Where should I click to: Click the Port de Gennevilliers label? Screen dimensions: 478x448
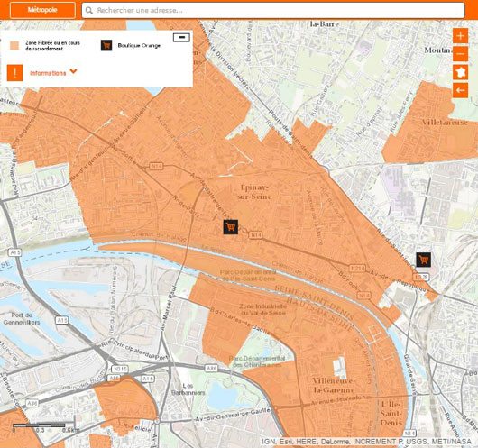(x=22, y=319)
